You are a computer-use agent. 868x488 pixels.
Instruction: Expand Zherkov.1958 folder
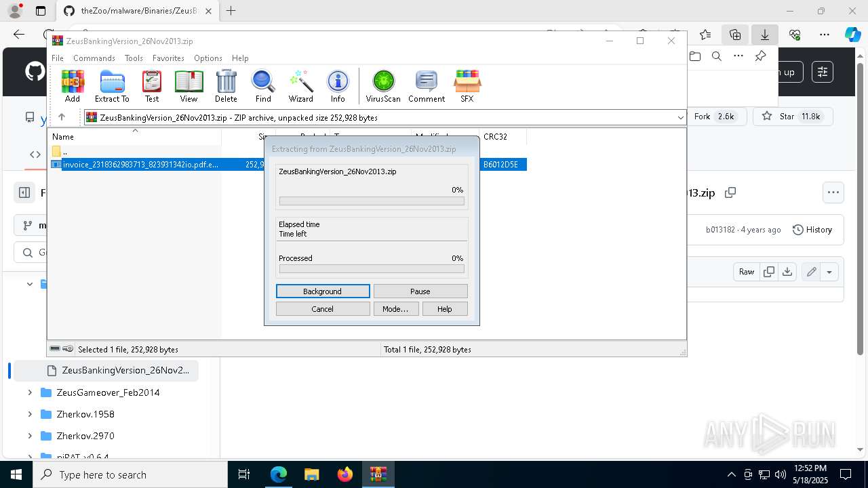[30, 414]
